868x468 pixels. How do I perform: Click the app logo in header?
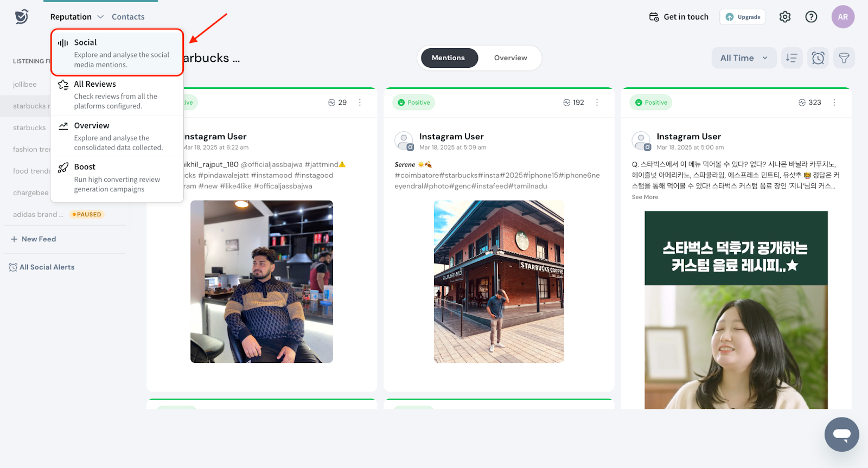pyautogui.click(x=22, y=17)
